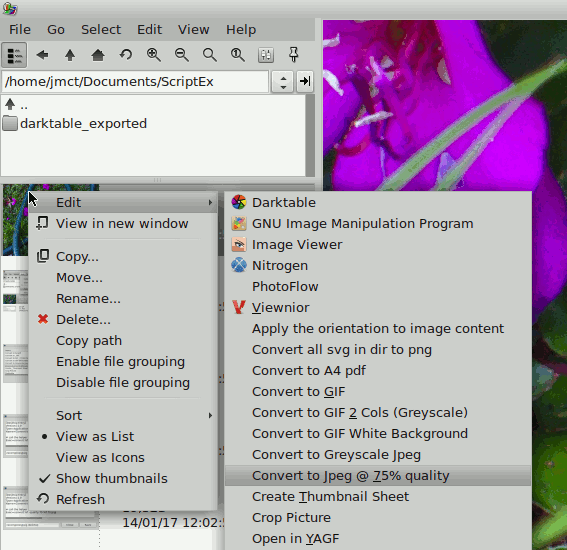Screen dimensions: 567x550
Task: Open the Go menu
Action: point(56,30)
